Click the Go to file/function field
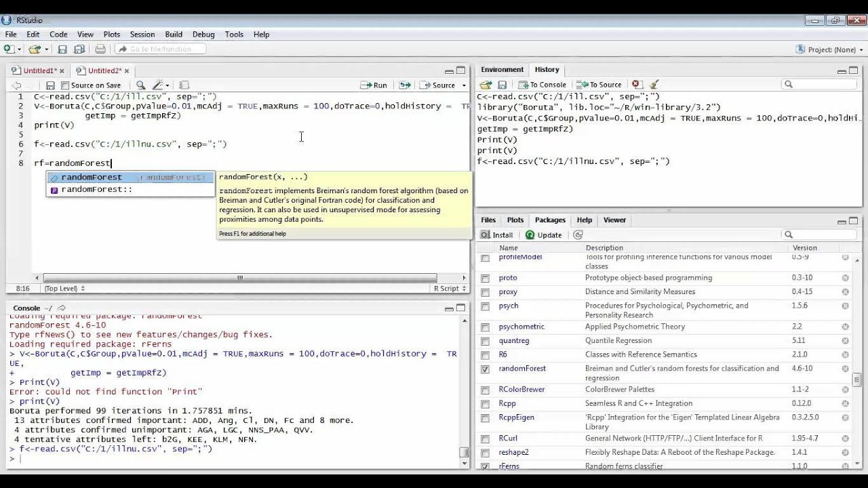The width and height of the screenshot is (868, 488). tap(160, 49)
